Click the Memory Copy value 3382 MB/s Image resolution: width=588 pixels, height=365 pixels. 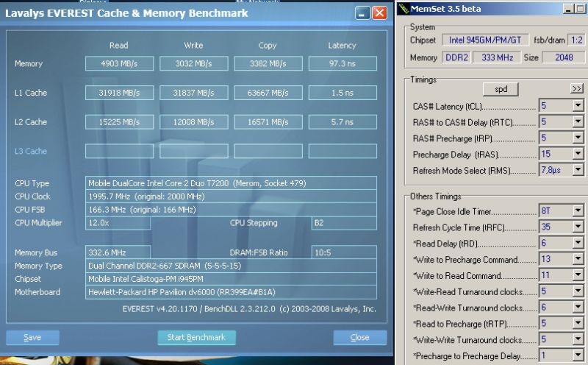click(x=268, y=63)
